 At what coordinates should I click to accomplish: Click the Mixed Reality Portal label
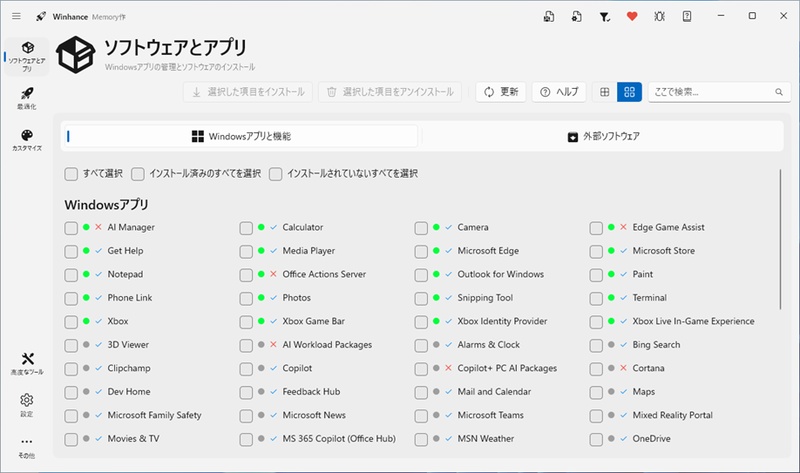(672, 415)
